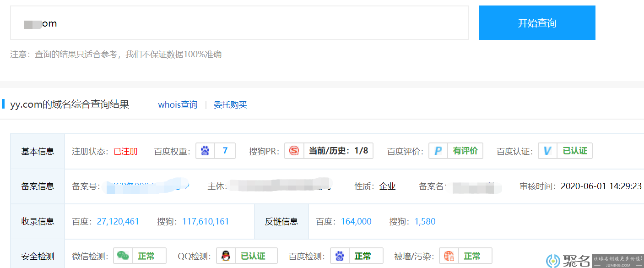Screen dimensions: 644x268
Task: Click the blue P icon beside 百度评价
Action: coord(438,151)
